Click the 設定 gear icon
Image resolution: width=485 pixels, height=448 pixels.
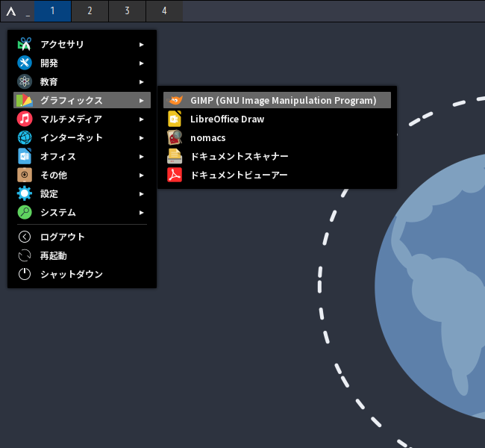[25, 193]
